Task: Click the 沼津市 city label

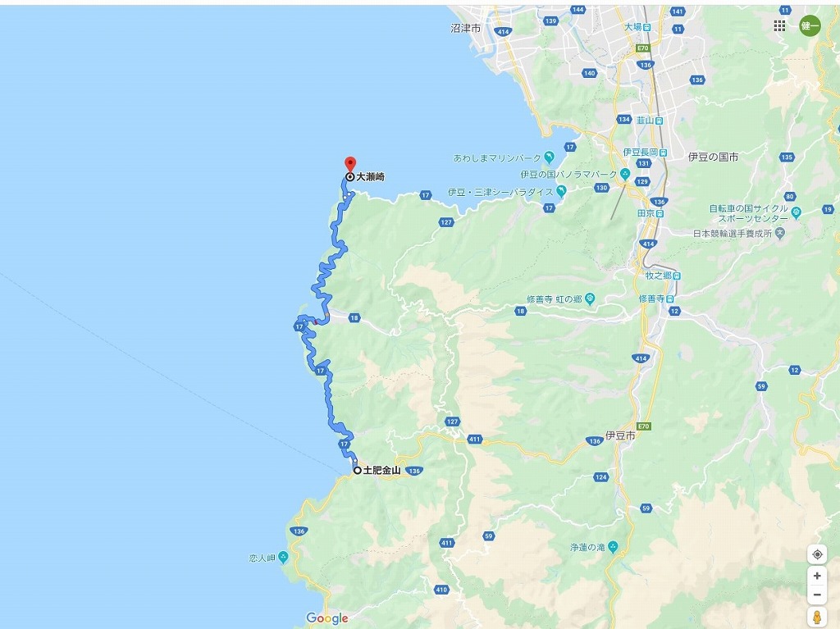Action: pos(466,28)
